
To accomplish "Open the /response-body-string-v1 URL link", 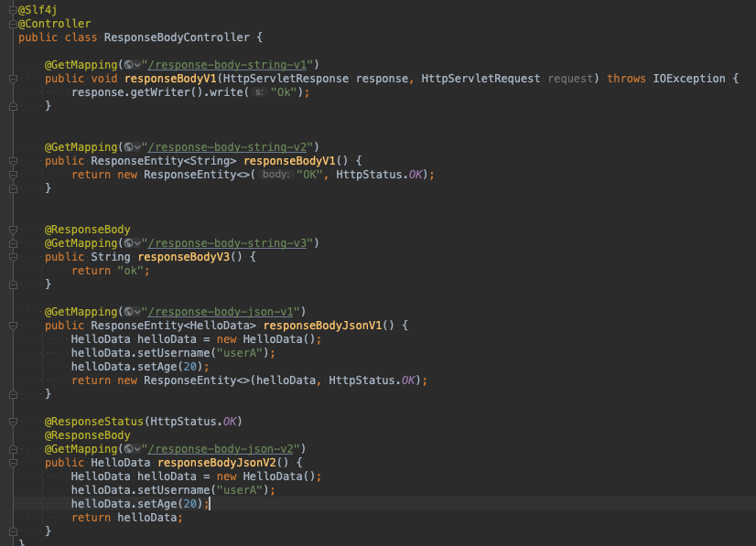I will 227,65.
